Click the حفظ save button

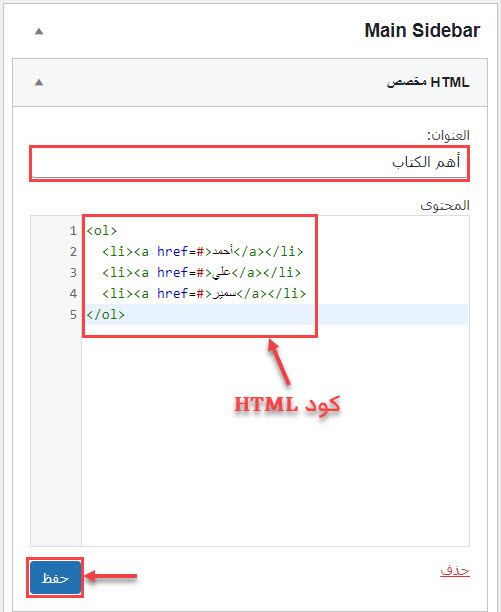(x=55, y=577)
